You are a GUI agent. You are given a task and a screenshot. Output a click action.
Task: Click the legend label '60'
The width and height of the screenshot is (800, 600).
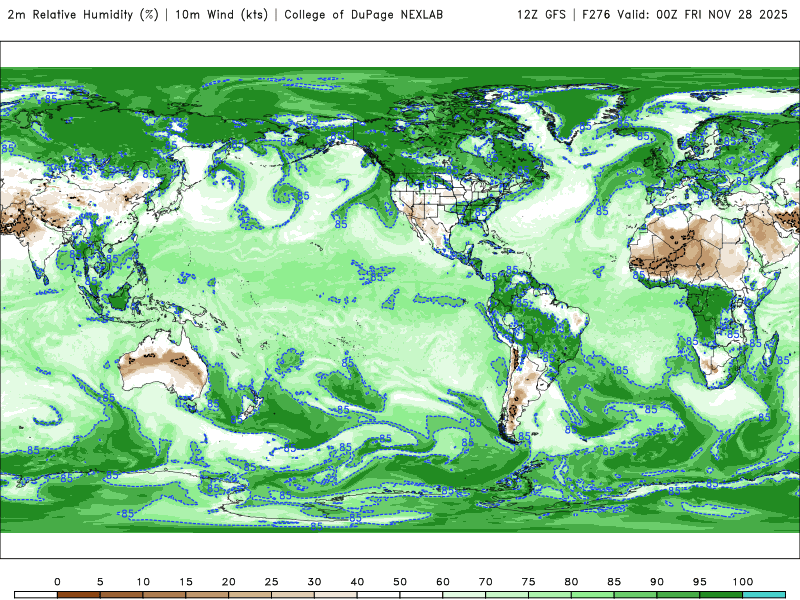(443, 582)
